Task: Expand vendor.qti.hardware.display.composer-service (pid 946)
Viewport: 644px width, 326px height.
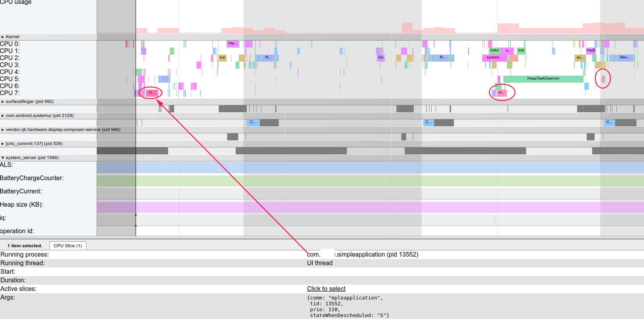Action: [x=3, y=130]
